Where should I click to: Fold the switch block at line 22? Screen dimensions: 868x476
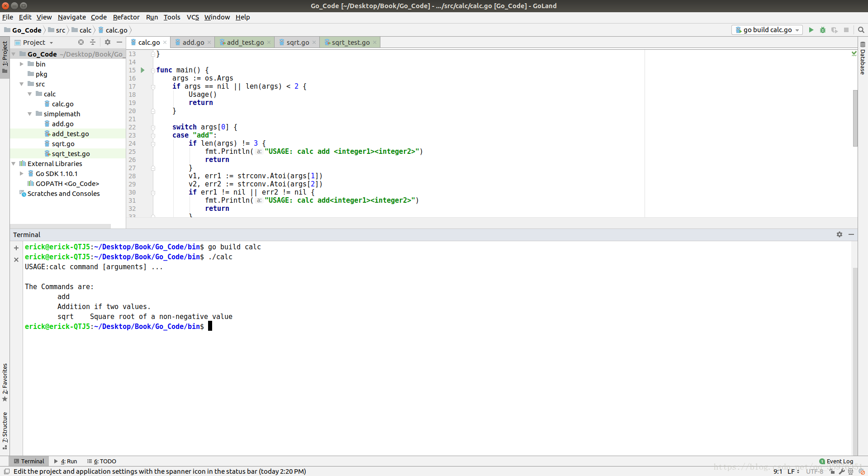[153, 127]
